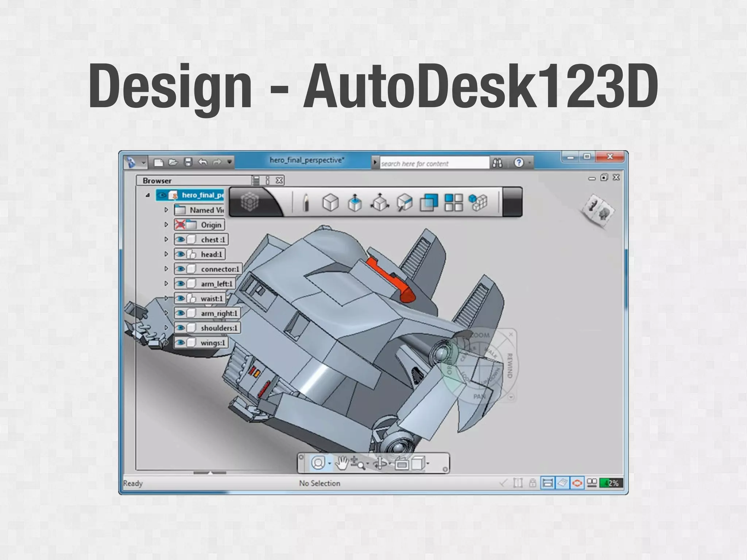Viewport: 747px width, 560px height.
Task: Select the Modify edge cube tool
Action: click(405, 203)
